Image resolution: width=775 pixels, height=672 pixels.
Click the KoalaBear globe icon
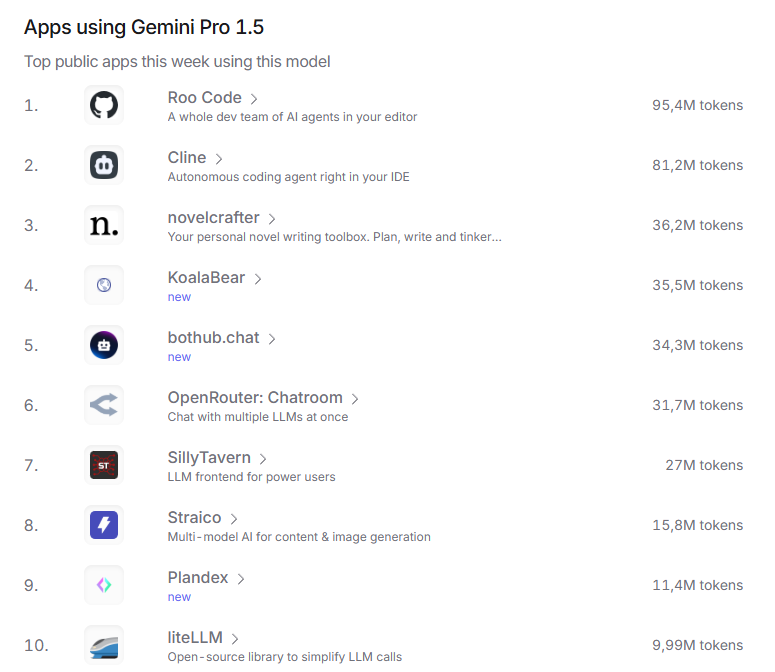[x=104, y=285]
